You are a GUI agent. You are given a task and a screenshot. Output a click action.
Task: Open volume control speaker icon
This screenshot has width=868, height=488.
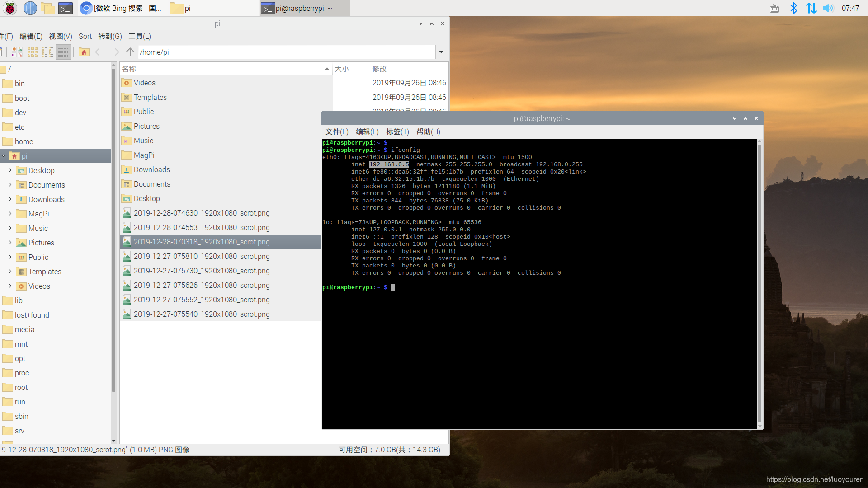827,8
